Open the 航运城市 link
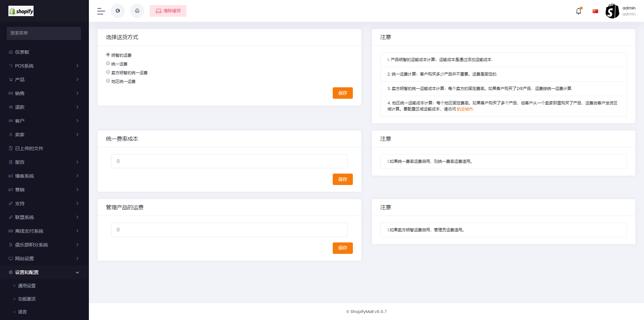Screen dimensions: 644x320 465,109
